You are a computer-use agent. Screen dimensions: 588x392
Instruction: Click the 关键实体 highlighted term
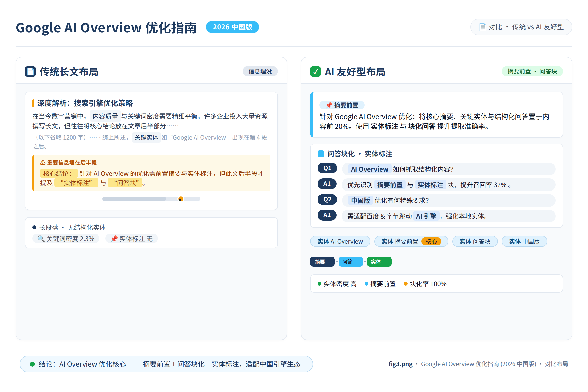click(146, 137)
